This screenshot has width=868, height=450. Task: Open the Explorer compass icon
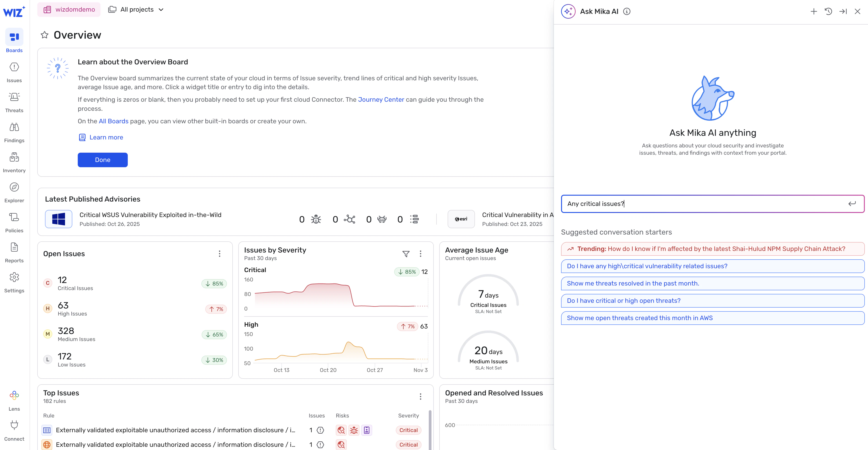[14, 187]
